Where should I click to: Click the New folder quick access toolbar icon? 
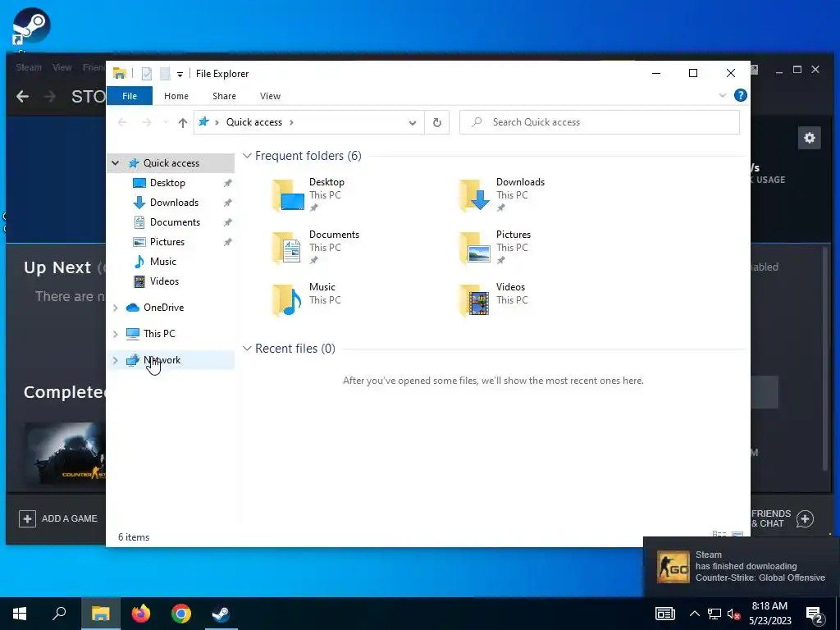tap(165, 74)
